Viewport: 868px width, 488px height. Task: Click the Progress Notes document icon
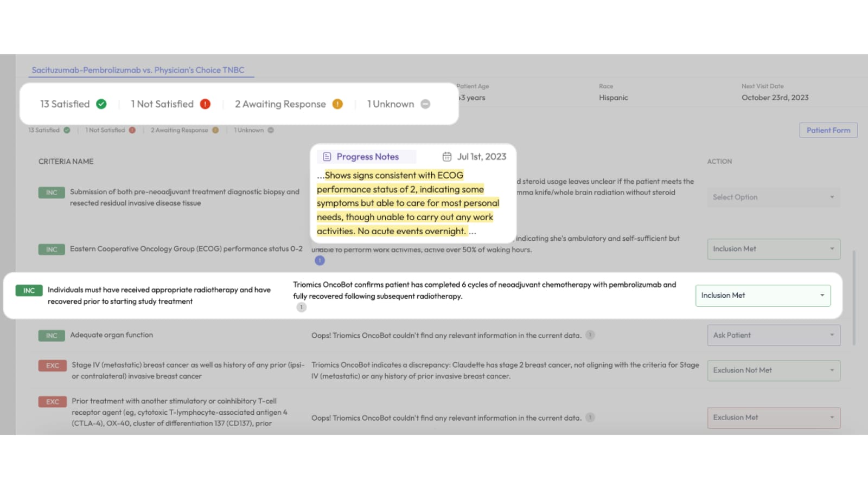pos(327,157)
